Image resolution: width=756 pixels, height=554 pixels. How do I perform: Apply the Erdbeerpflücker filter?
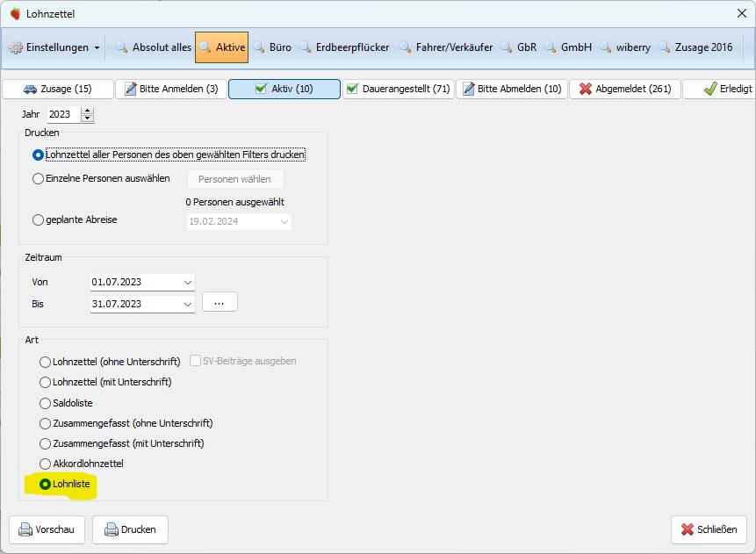click(x=344, y=47)
